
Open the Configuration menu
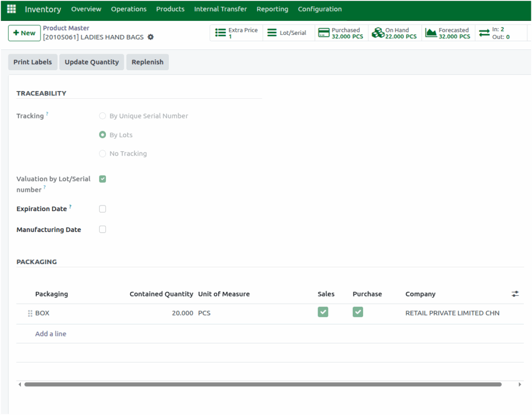pyautogui.click(x=320, y=9)
